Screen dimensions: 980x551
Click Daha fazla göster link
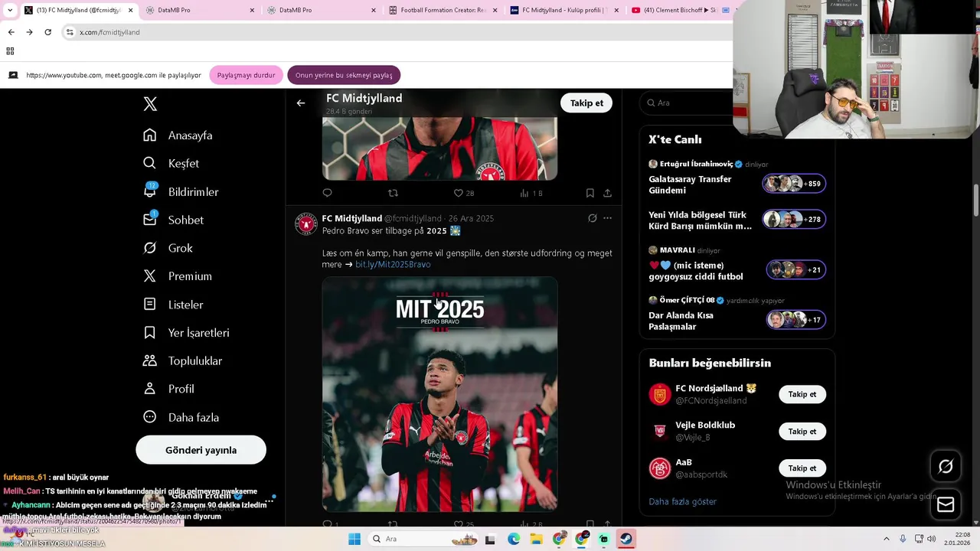[682, 501]
